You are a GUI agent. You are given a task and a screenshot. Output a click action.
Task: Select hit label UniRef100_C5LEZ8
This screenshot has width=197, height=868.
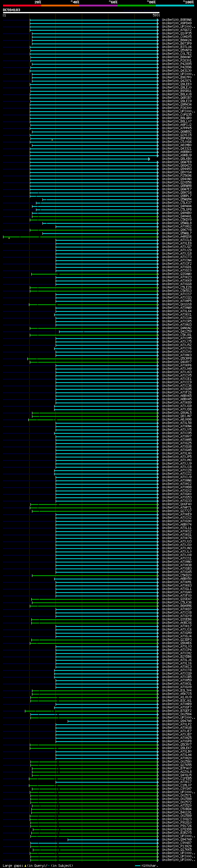pyautogui.click(x=177, y=287)
